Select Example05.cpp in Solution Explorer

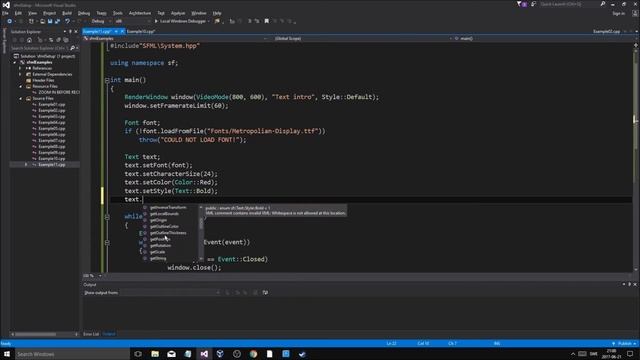tap(51, 129)
